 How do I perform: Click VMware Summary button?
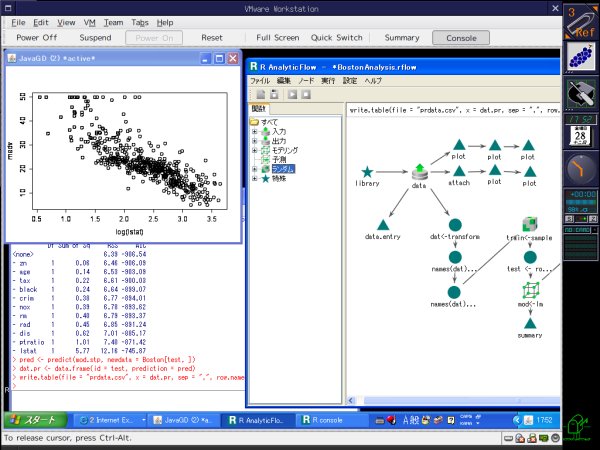pyautogui.click(x=402, y=38)
